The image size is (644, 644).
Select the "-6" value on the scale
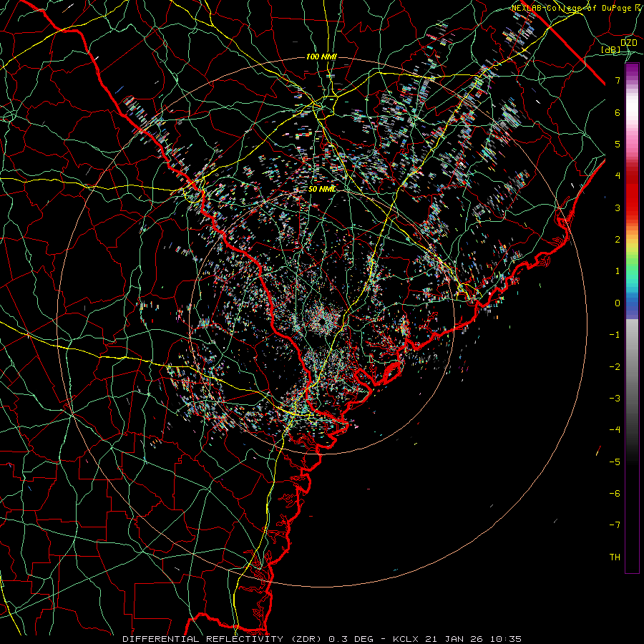(x=615, y=494)
